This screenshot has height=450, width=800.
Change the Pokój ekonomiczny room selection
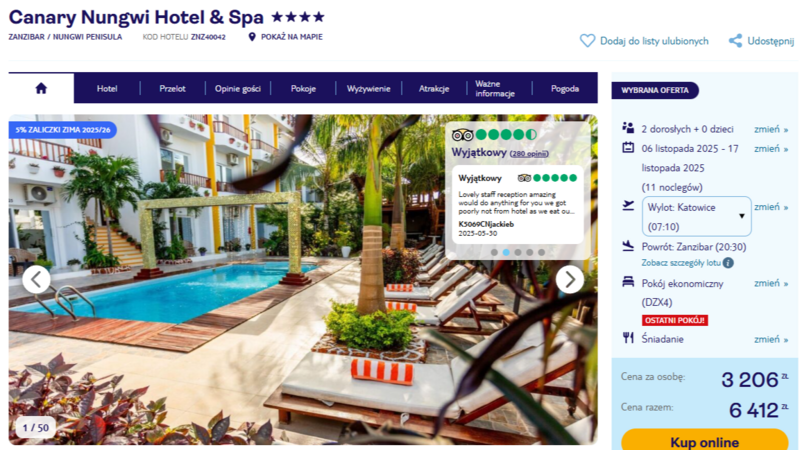coord(771,283)
